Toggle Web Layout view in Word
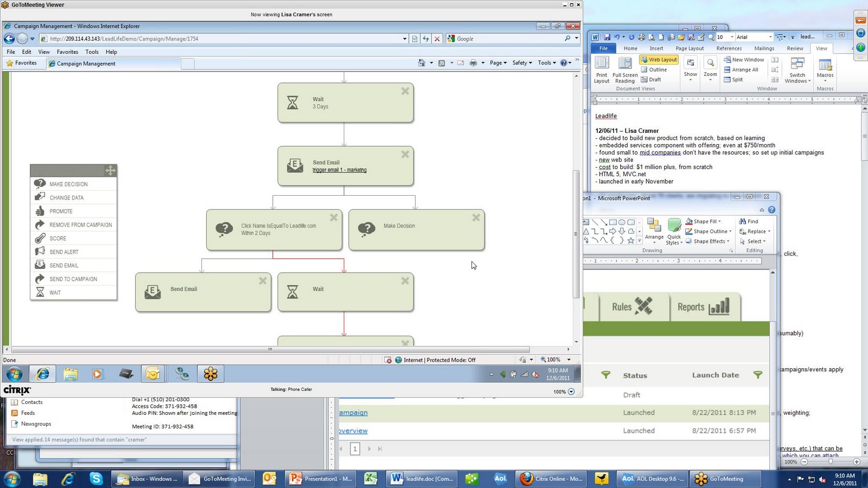Screen dimensions: 868x488 click(x=659, y=60)
